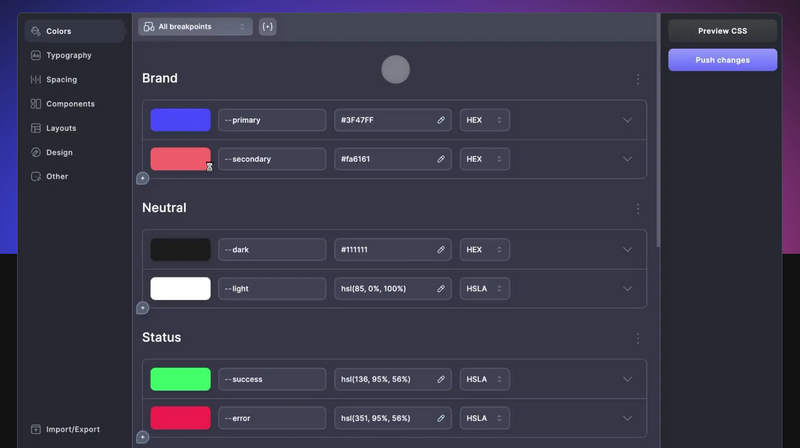Edit the hsl(136, 95%, 56%) value field
The image size is (800, 448).
392,379
